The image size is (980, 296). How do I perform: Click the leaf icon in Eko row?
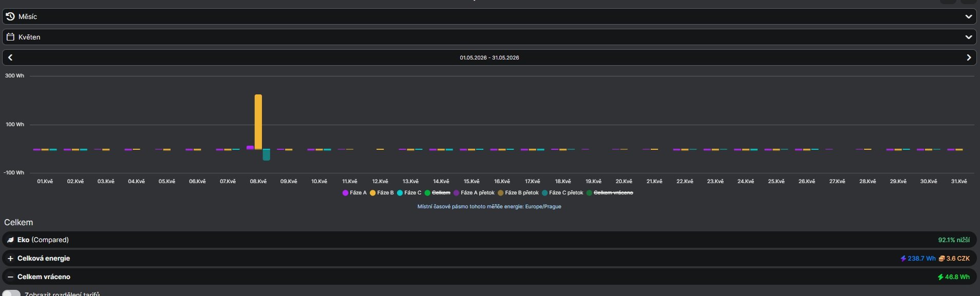pos(10,240)
